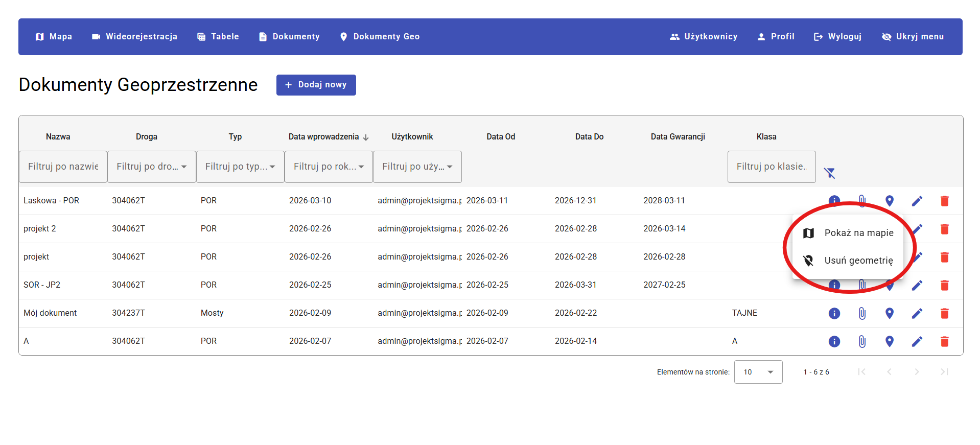Clear all table filters icon
This screenshot has height=445, width=980.
point(829,173)
